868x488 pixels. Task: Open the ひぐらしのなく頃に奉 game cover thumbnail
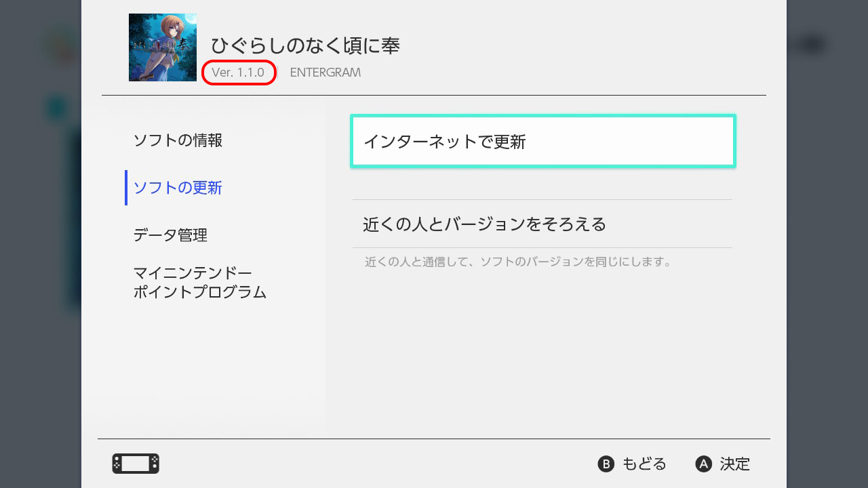coord(163,47)
